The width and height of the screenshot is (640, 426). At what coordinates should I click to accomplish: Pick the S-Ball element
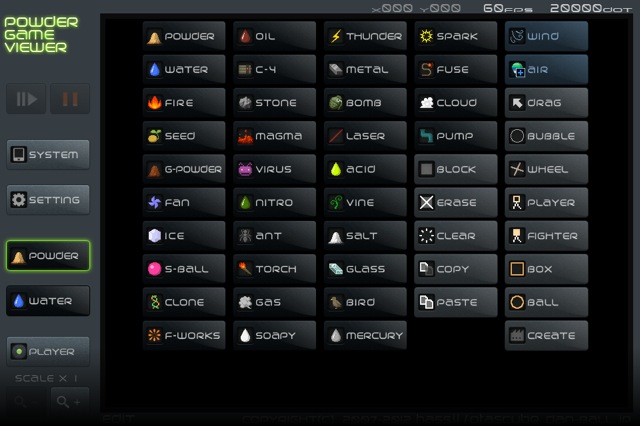pos(184,268)
